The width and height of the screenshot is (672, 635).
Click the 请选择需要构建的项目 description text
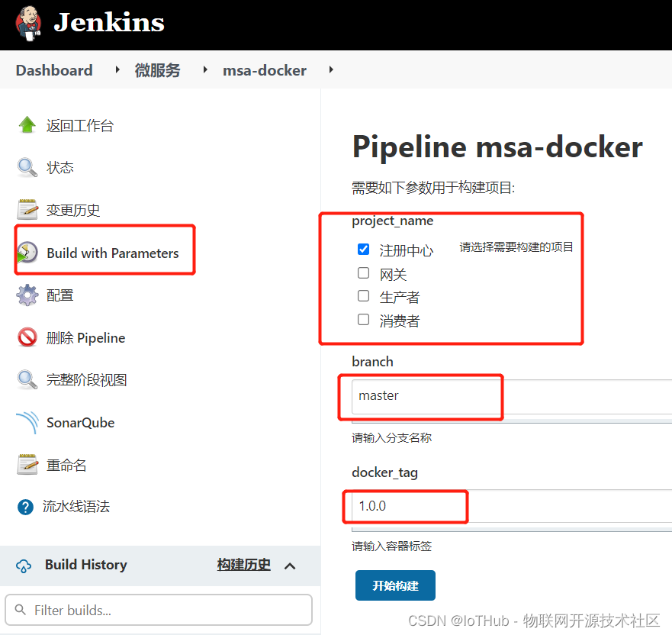point(516,247)
